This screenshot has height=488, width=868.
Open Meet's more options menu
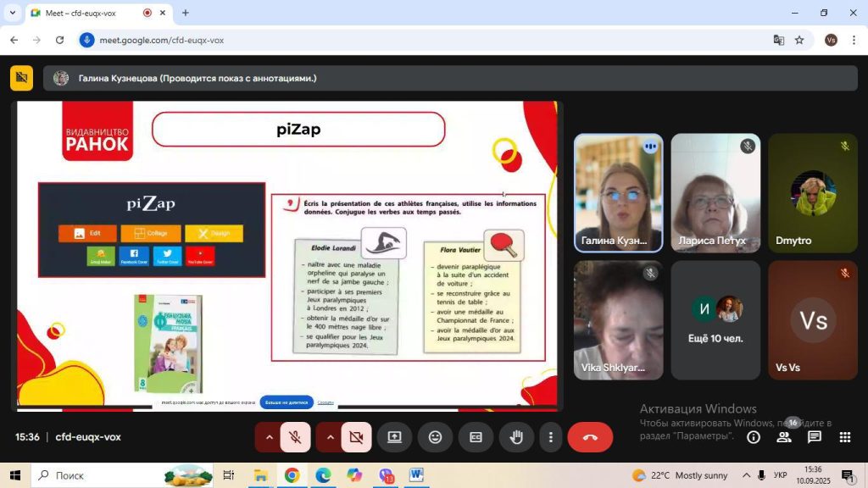pyautogui.click(x=550, y=437)
